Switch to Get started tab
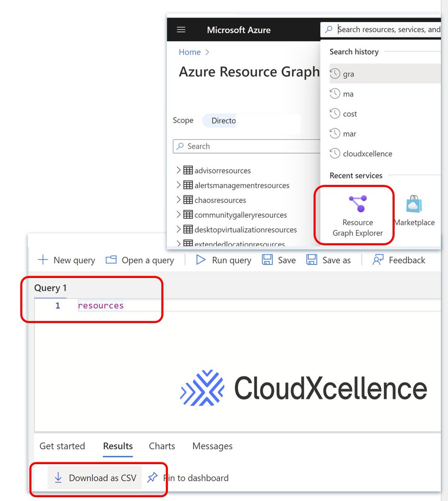This screenshot has height=501, width=448. click(x=62, y=446)
